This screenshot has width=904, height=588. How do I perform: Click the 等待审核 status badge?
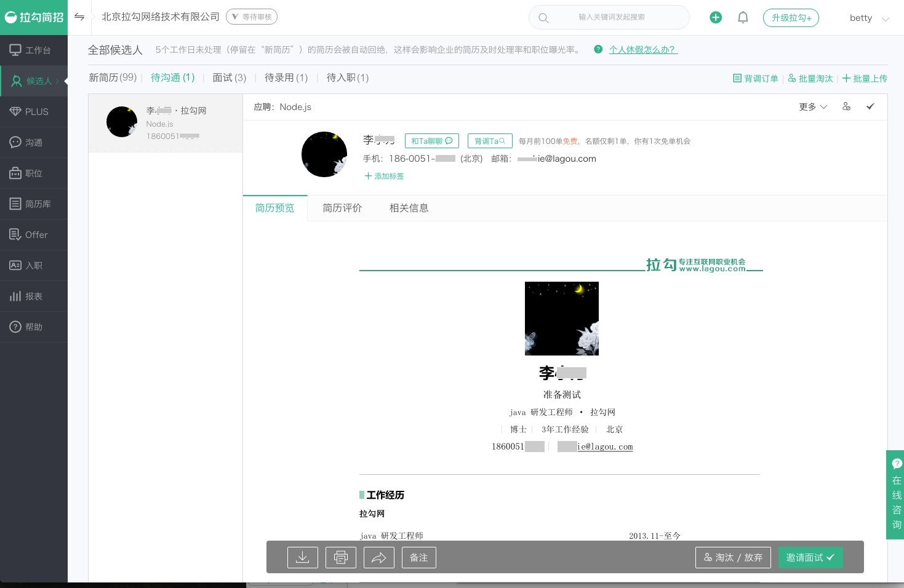(252, 17)
